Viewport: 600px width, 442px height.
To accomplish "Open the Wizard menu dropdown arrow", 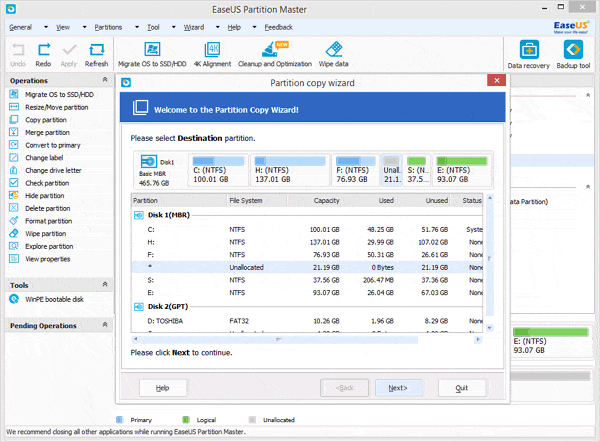I will [217, 27].
